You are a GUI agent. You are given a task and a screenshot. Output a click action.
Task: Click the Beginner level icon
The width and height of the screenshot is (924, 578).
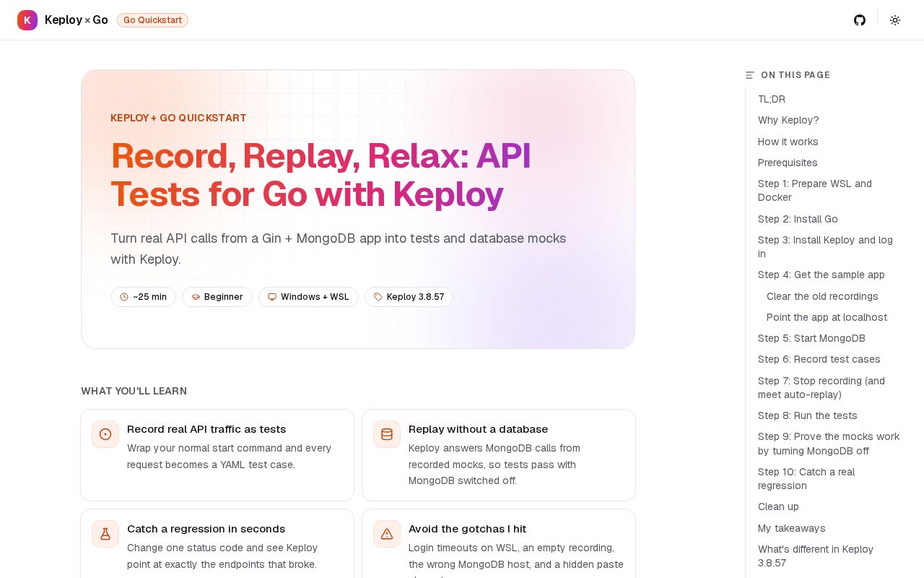pos(196,297)
